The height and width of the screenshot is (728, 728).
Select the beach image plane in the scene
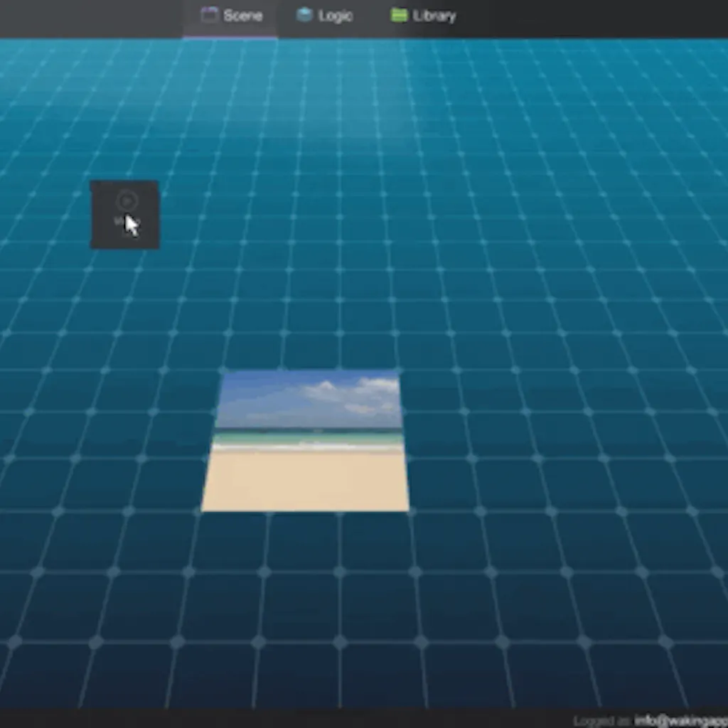point(306,441)
